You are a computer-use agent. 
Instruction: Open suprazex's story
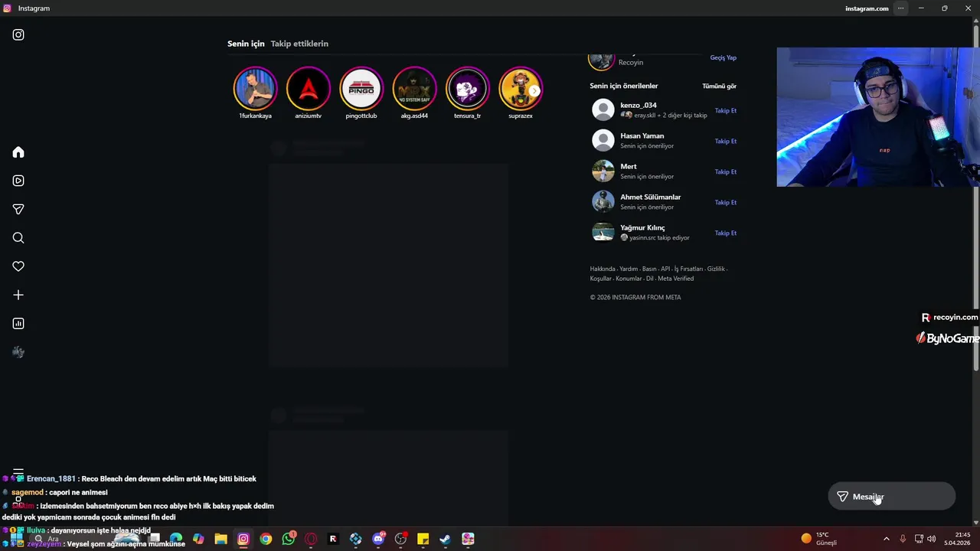521,89
